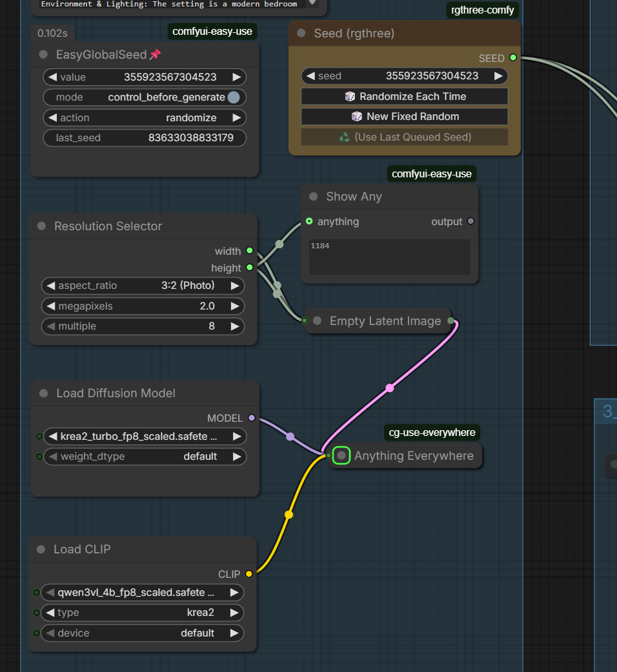617x672 pixels.
Task: Click the weight_dtype widget input socket
Action: pos(39,457)
